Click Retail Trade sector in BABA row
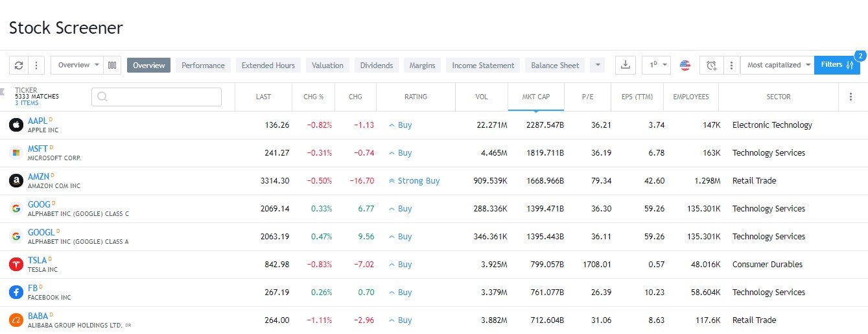The height and width of the screenshot is (334, 868). [754, 320]
